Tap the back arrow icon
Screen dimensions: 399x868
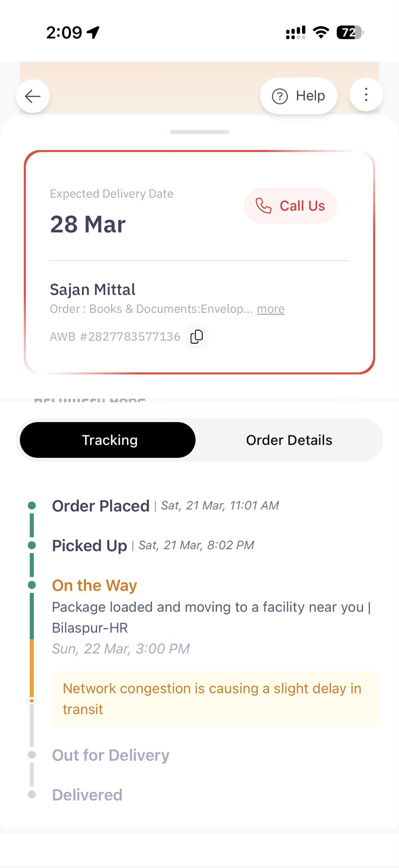(33, 96)
